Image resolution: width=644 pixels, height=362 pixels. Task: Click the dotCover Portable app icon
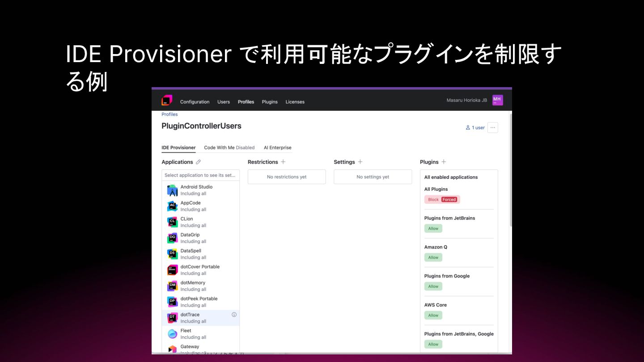(172, 270)
